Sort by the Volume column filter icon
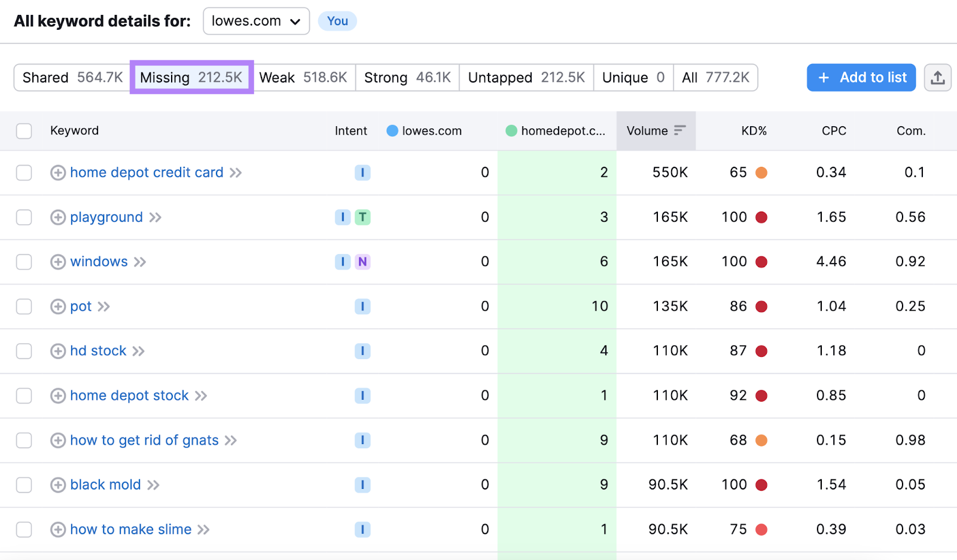This screenshot has height=560, width=957. pyautogui.click(x=680, y=130)
